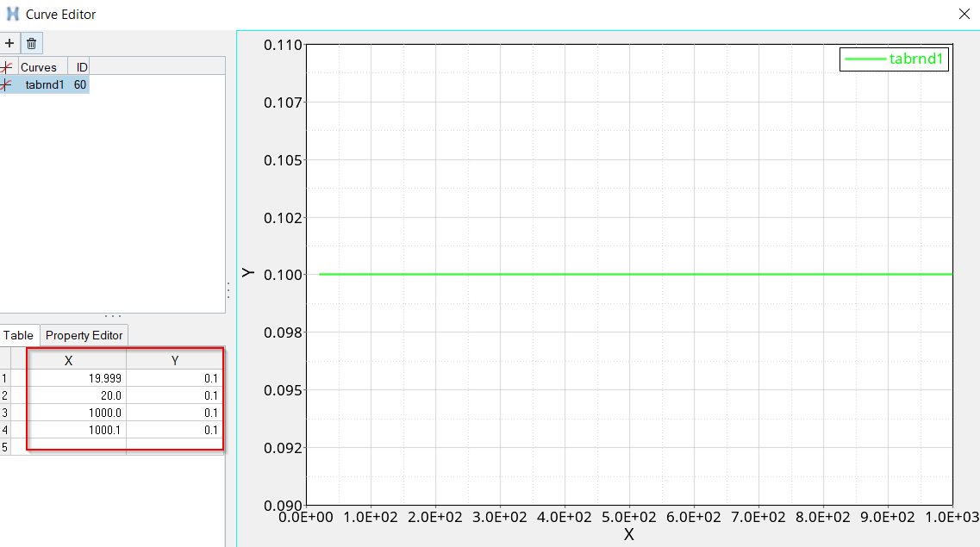The width and height of the screenshot is (980, 547).
Task: Click the horizontal splitter dots above the tabs
Action: 113,316
